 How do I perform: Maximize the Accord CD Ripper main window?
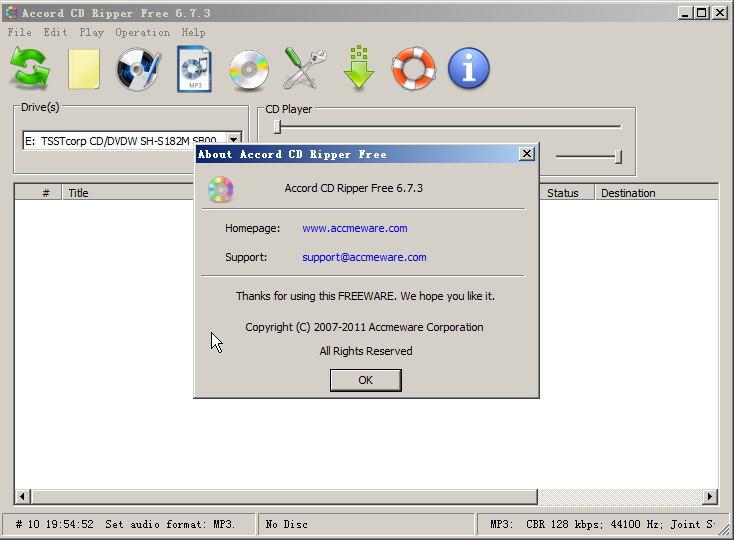702,13
